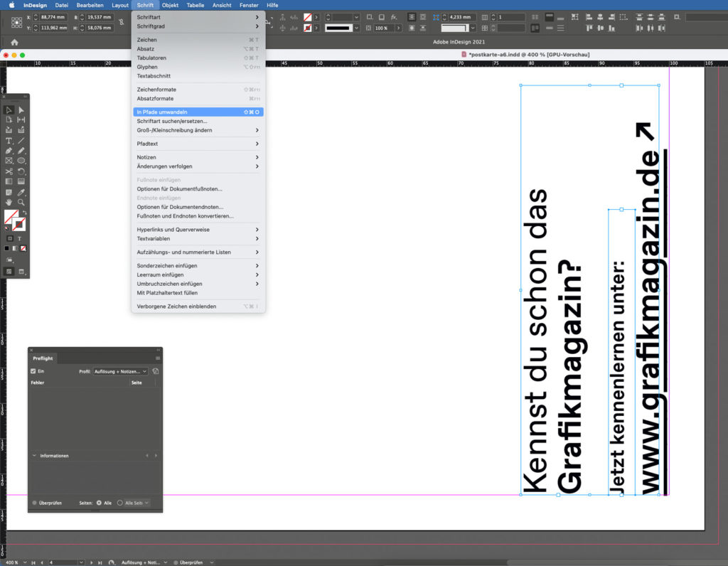This screenshot has height=566, width=728.
Task: Switch to Normal view mode in toolbox
Action: 9,272
